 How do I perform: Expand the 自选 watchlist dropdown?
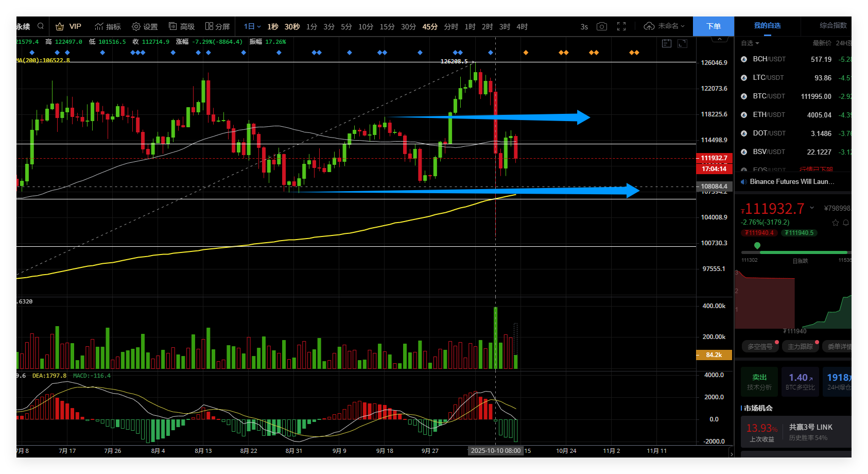point(750,43)
